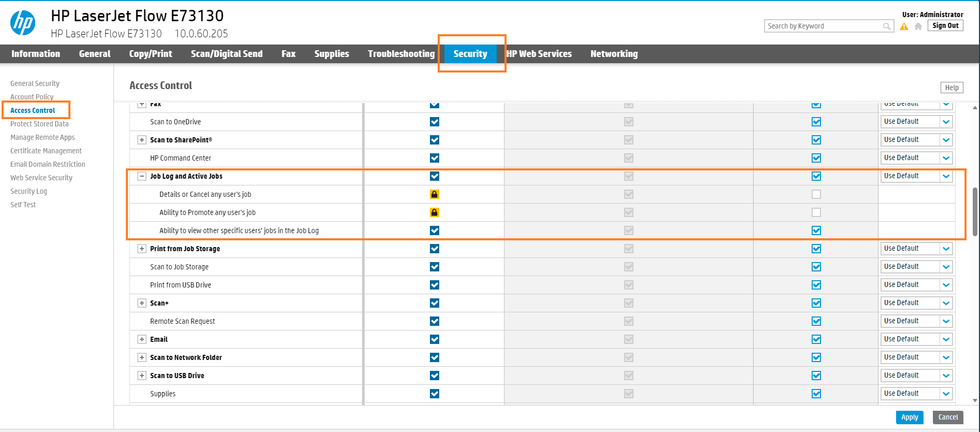Click the scrollbar down arrow
This screenshot has height=432, width=980.
click(x=975, y=400)
